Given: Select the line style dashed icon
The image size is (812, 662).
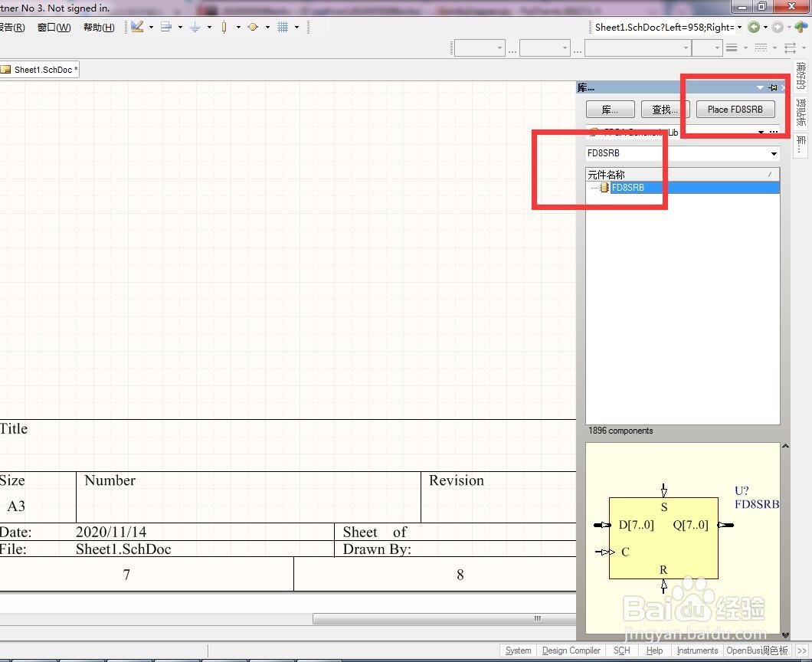Looking at the screenshot, I should [761, 48].
